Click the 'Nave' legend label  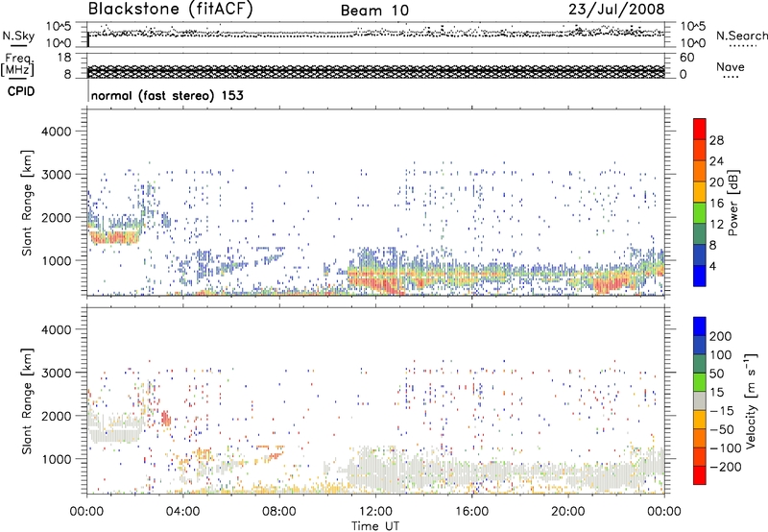[731, 66]
